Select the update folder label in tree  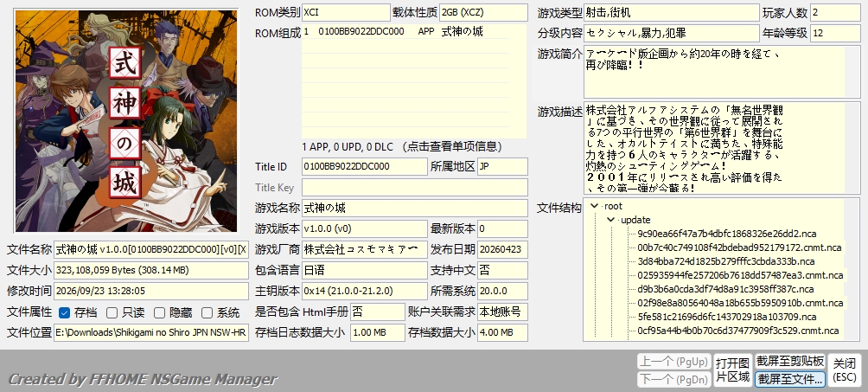635,220
